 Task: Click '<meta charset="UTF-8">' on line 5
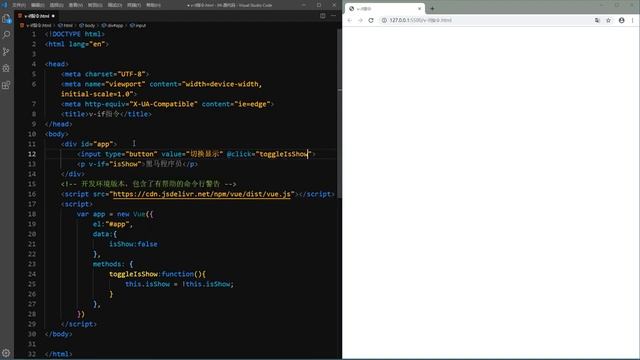click(x=105, y=74)
